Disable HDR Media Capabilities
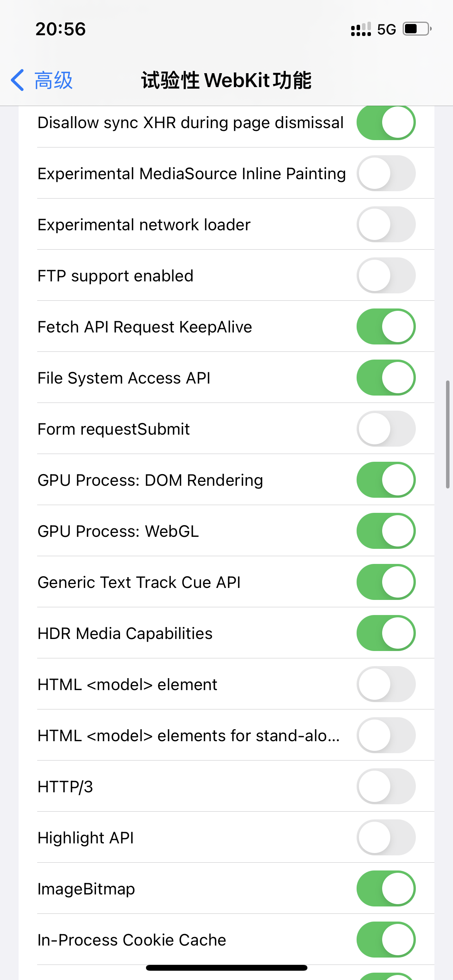 tap(386, 633)
